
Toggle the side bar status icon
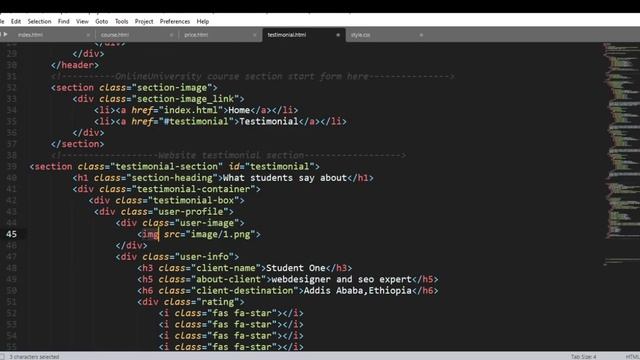(2, 356)
